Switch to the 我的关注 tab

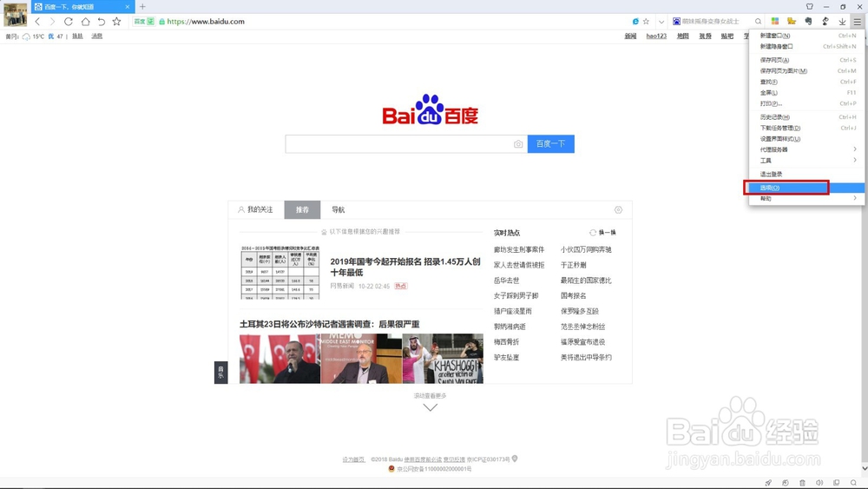[x=256, y=210]
